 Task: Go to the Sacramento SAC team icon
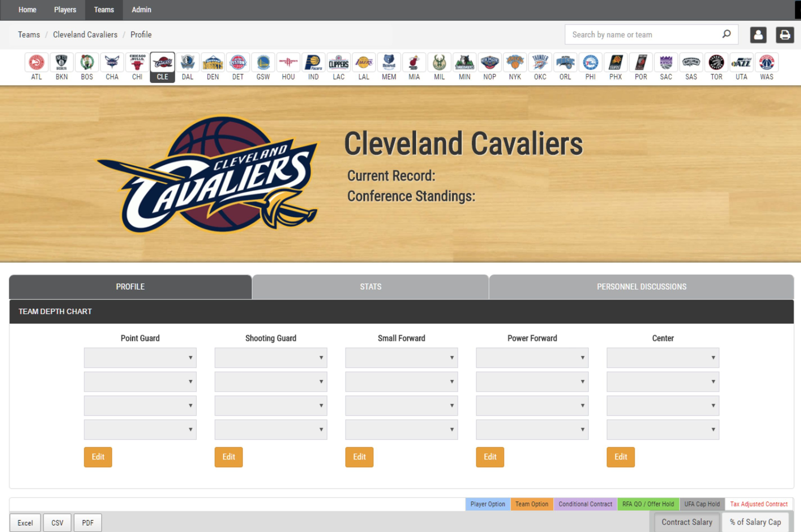coord(666,67)
